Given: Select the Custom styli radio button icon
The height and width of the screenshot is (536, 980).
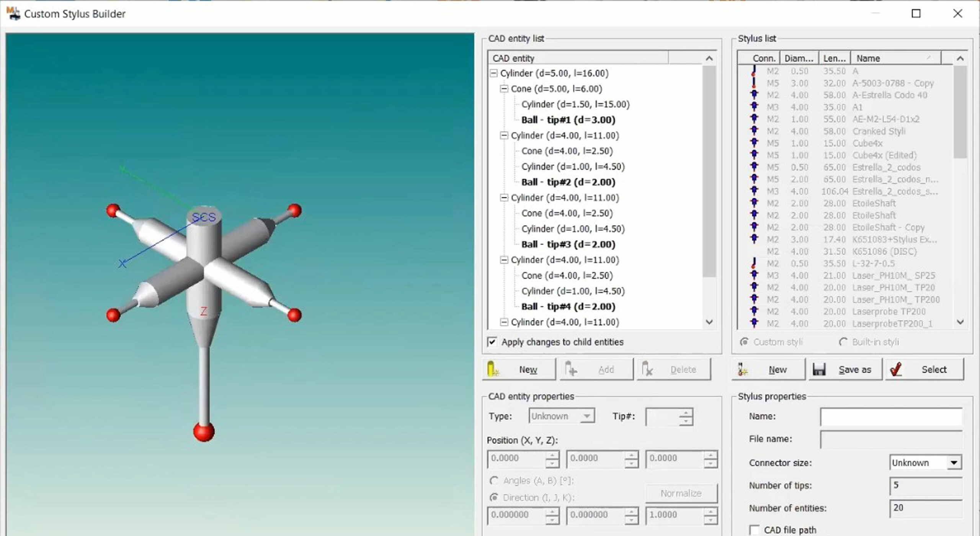Looking at the screenshot, I should pyautogui.click(x=745, y=342).
